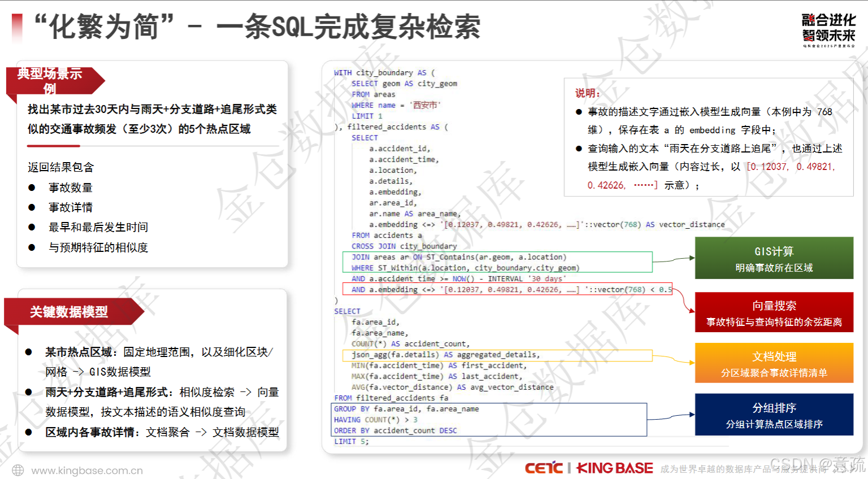
Task: Click the JOIN areas ar ON ST_Contains line
Action: (x=459, y=257)
